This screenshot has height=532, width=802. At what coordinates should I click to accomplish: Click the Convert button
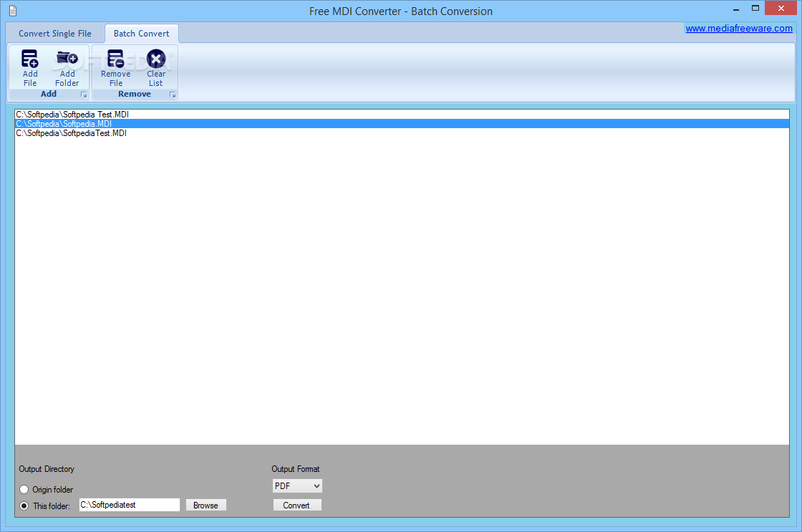296,506
